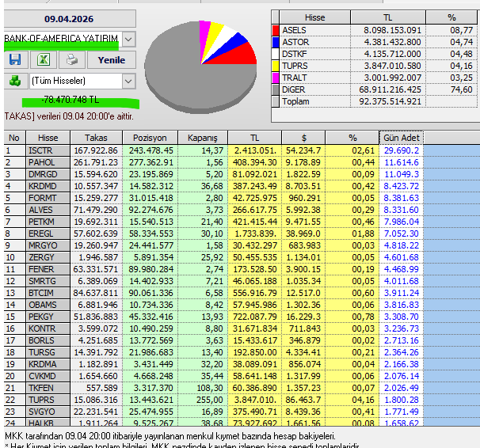Export the table with the Excel icon
480x448 pixels.
pyautogui.click(x=43, y=59)
